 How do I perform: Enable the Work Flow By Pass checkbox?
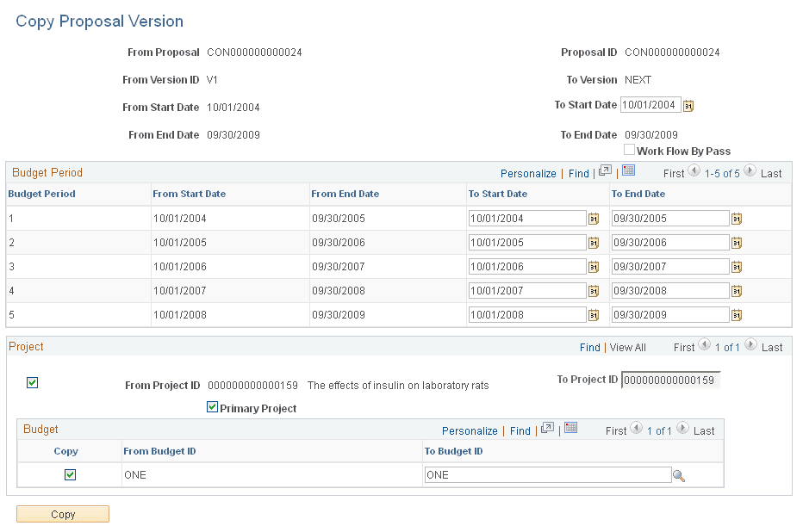click(629, 150)
